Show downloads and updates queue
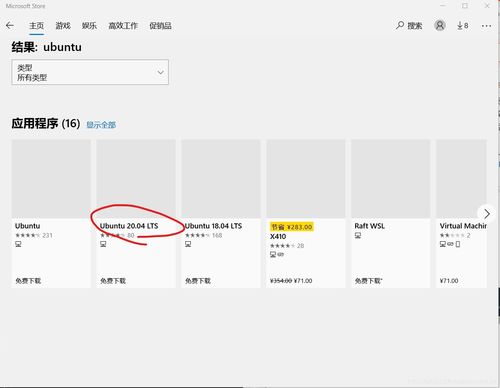The image size is (500, 388). pos(463,25)
